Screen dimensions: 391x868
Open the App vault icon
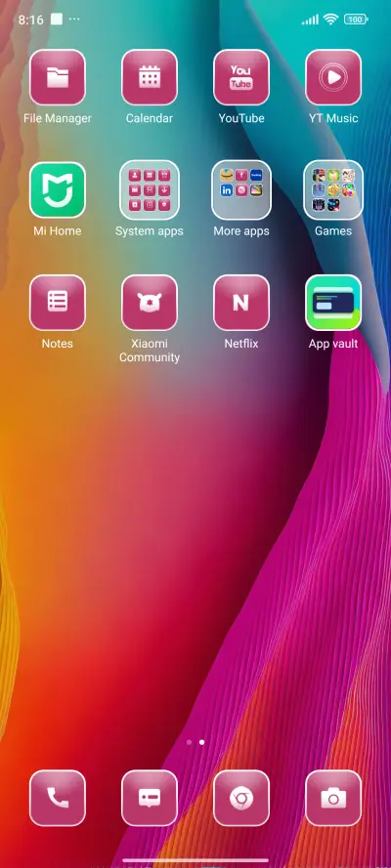click(x=333, y=303)
